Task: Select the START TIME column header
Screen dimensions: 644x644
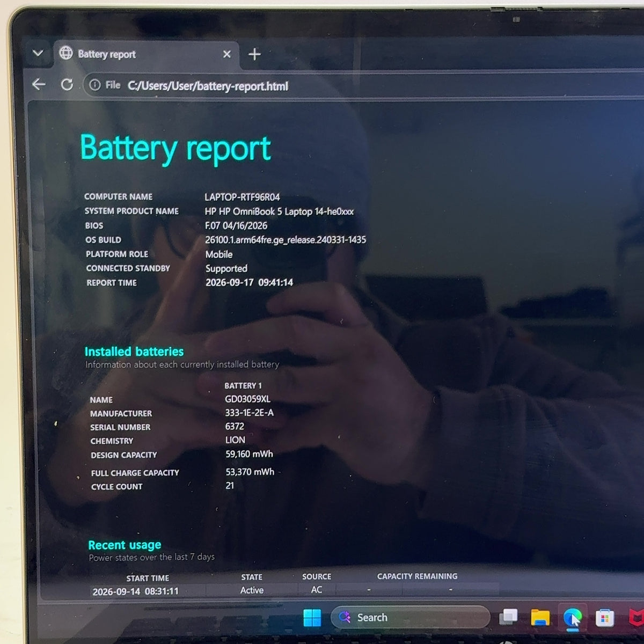Action: (x=148, y=578)
